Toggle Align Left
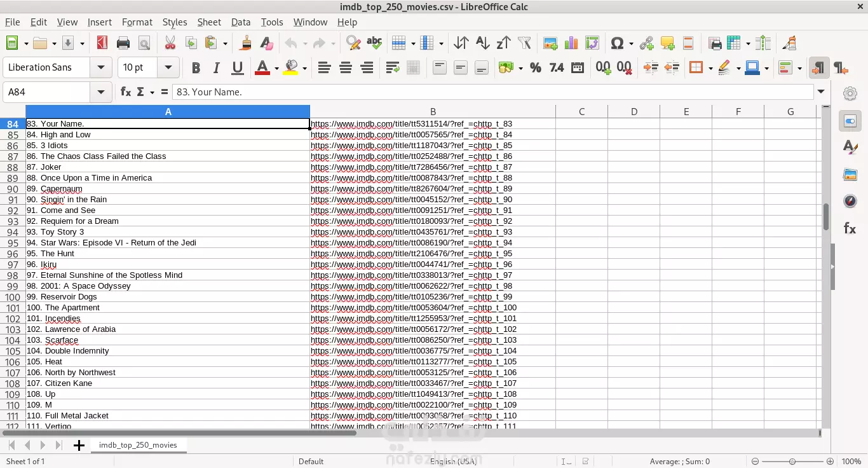868x468 pixels. click(x=324, y=67)
